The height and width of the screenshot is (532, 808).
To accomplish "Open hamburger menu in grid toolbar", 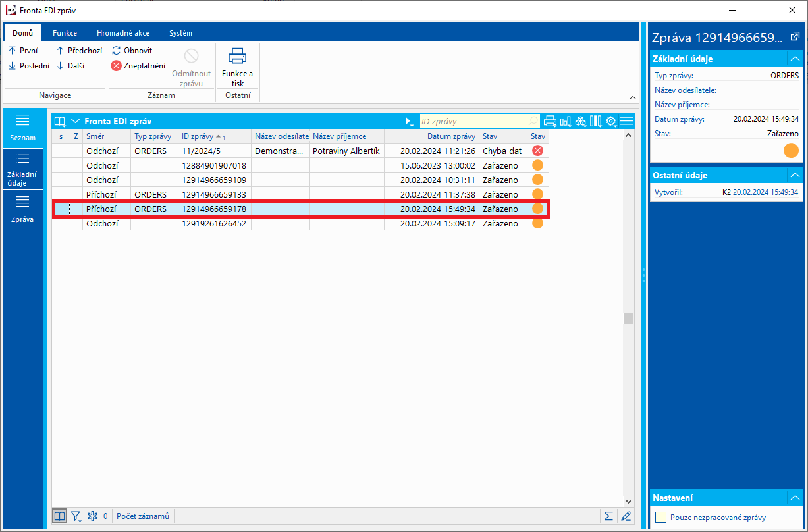I will (x=626, y=121).
